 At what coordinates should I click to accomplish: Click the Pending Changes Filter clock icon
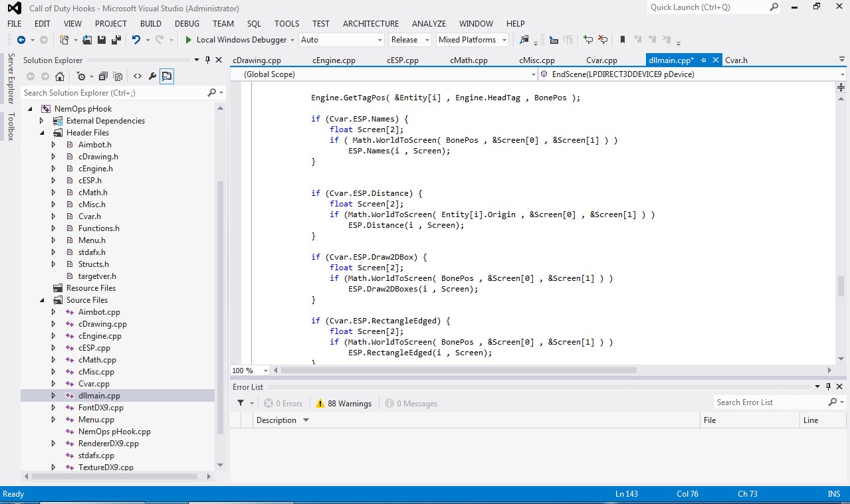(80, 76)
